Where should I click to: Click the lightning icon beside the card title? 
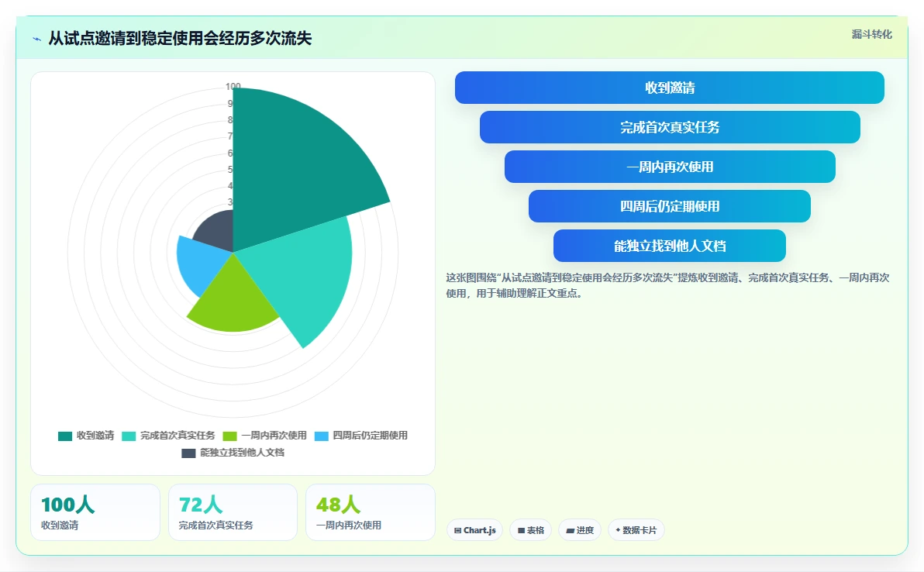36,39
